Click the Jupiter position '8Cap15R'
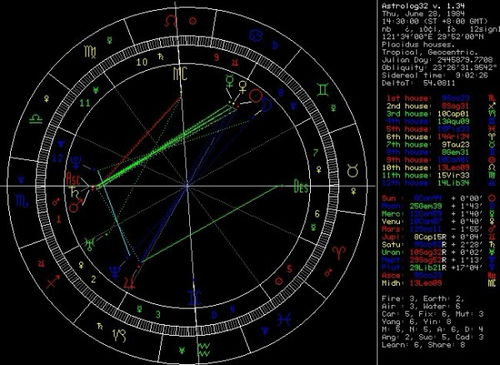This screenshot has width=500, height=365. click(x=430, y=237)
